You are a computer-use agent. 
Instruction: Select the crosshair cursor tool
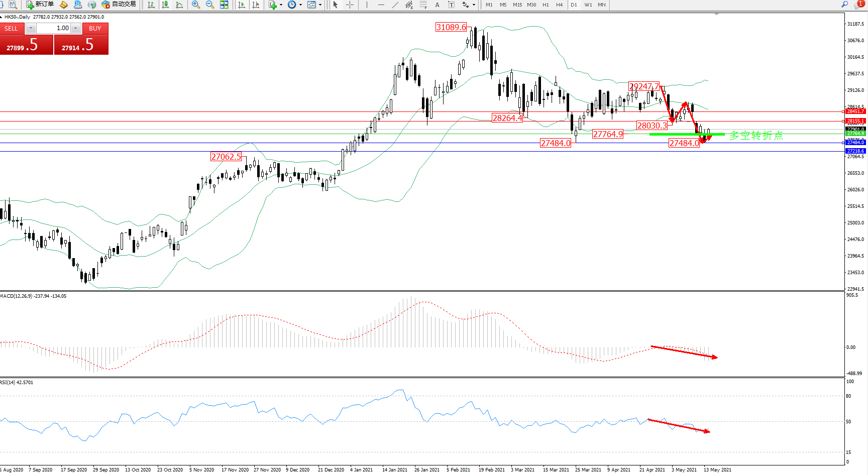[x=350, y=5]
